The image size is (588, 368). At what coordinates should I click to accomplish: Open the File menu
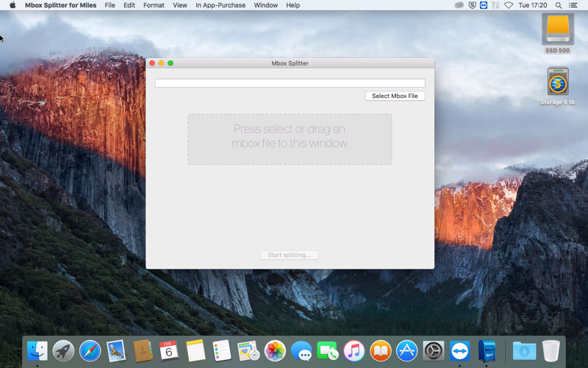[x=110, y=5]
